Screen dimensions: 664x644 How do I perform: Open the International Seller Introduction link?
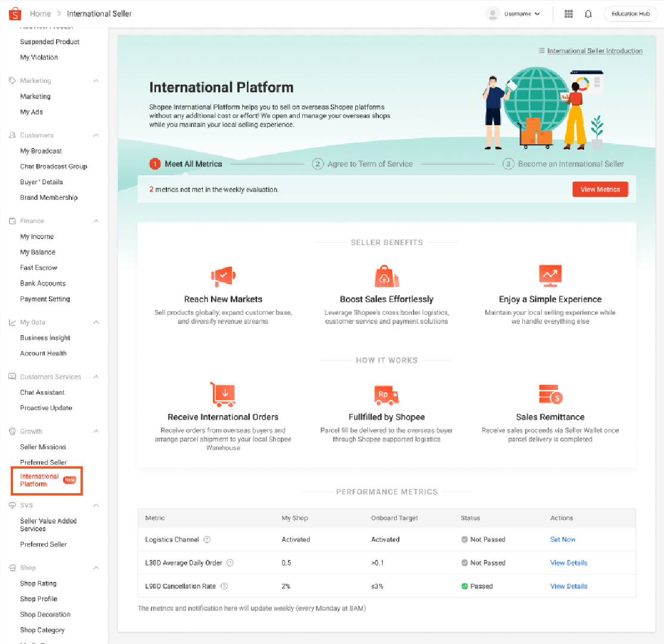click(x=594, y=51)
